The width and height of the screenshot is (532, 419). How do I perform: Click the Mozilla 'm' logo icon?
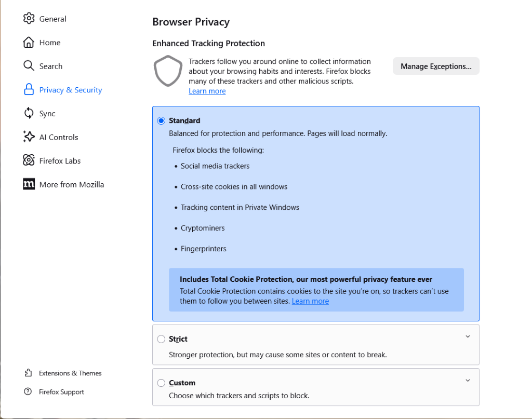click(x=29, y=184)
